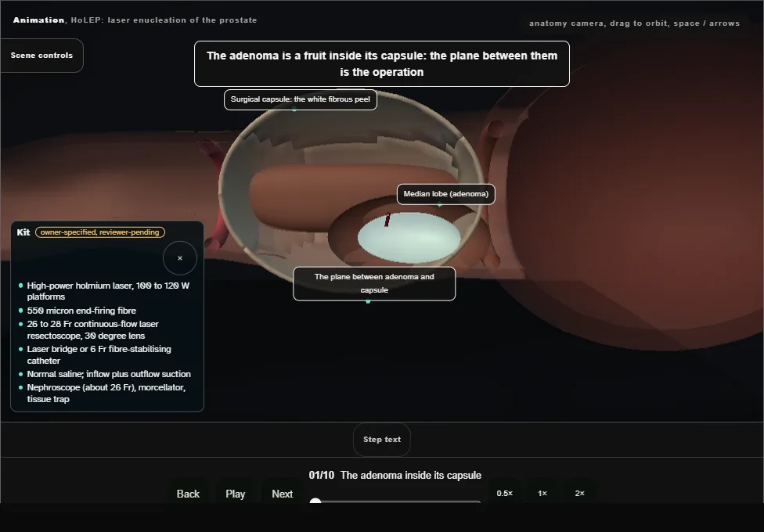Click '26 to 28 Fr continuous-flow laser resectoscope' item
This screenshot has height=532, width=764.
click(x=92, y=330)
